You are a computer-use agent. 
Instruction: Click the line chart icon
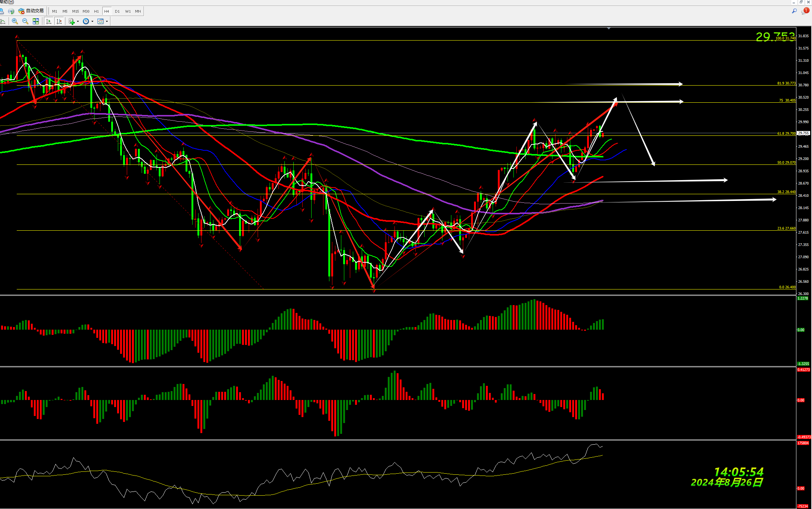coord(3,21)
